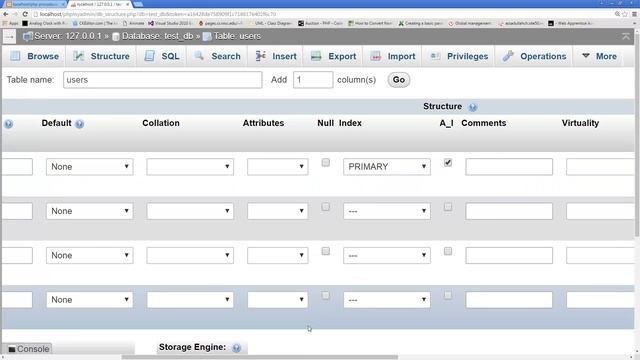Open the Privileges tab
Viewport: 640px width, 360px height.
[x=459, y=56]
